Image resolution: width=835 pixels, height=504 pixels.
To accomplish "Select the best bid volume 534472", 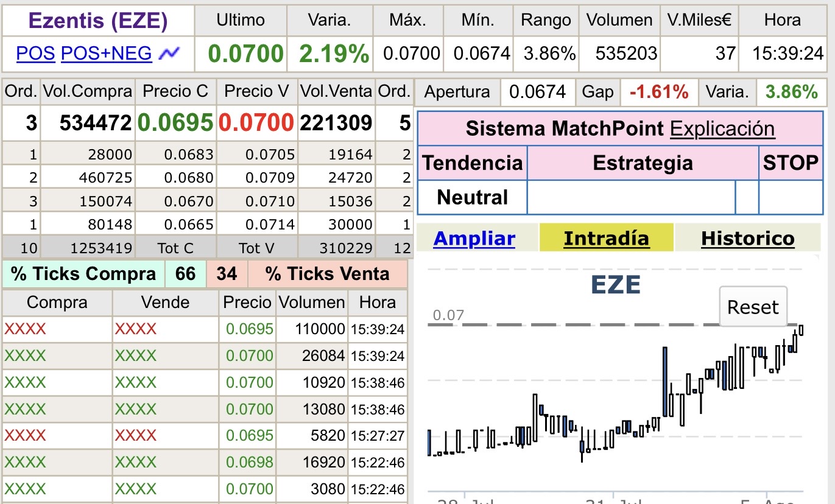I will click(96, 124).
